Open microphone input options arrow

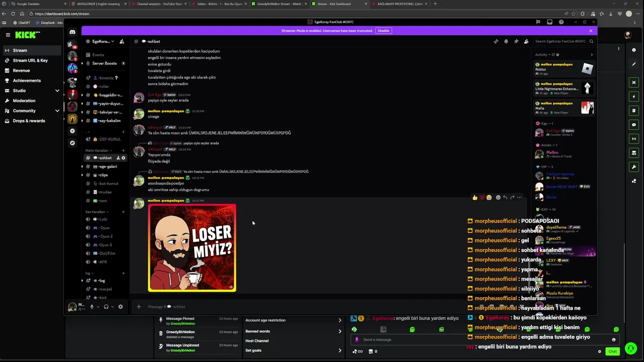pyautogui.click(x=98, y=307)
